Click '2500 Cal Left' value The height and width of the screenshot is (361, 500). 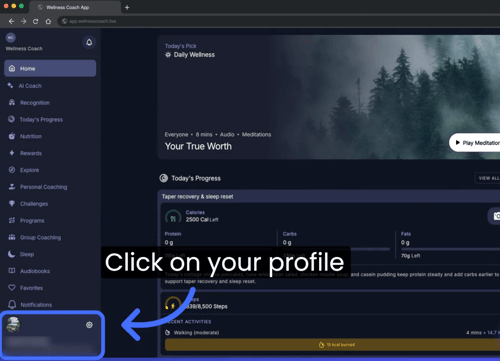(202, 219)
